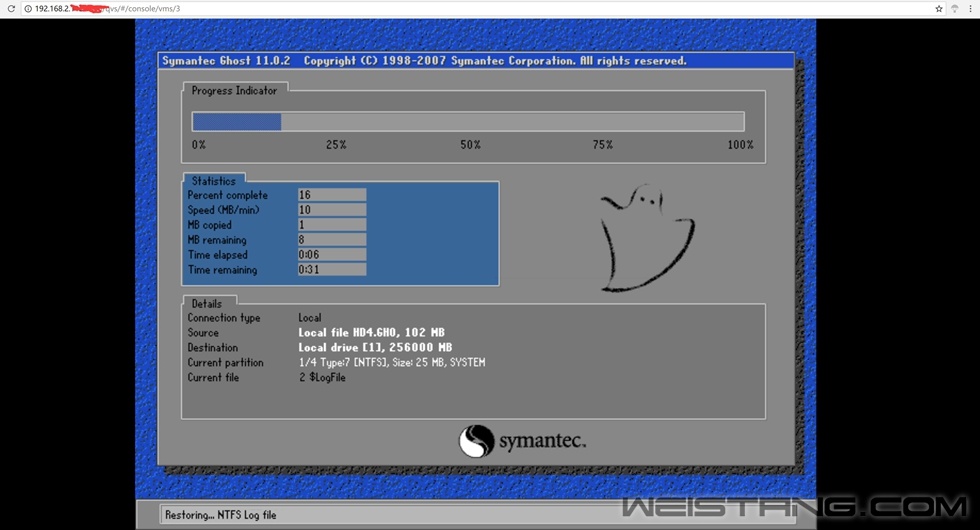Click the Symantec logo emblem
This screenshot has height=530, width=980.
[476, 441]
